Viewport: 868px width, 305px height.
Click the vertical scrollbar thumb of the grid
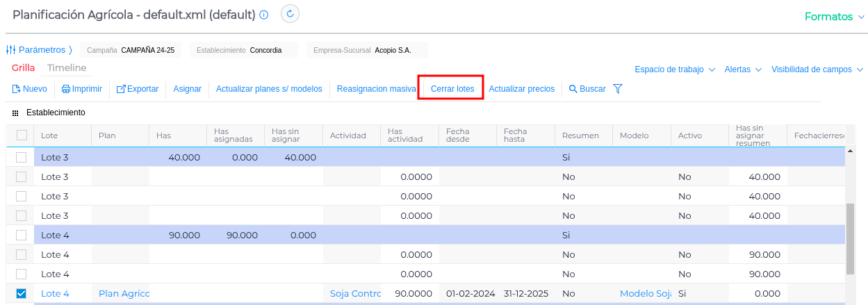point(850,240)
